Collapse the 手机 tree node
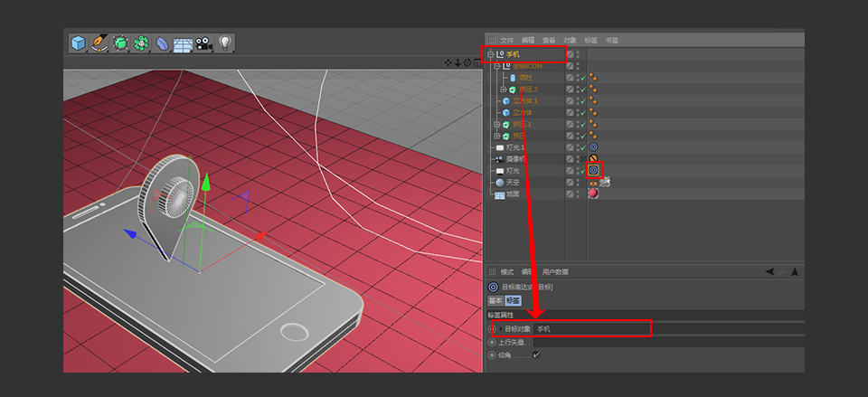This screenshot has width=868, height=397. click(x=490, y=55)
